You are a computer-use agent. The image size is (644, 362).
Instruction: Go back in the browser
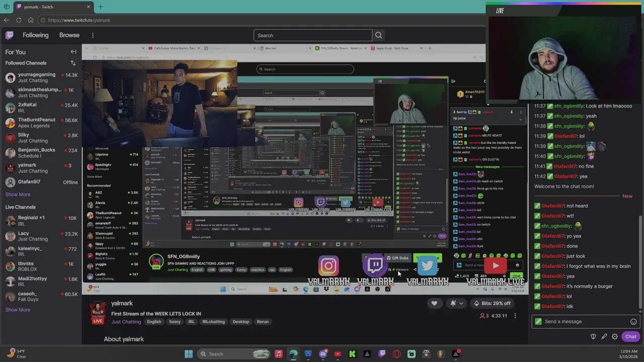(x=7, y=20)
